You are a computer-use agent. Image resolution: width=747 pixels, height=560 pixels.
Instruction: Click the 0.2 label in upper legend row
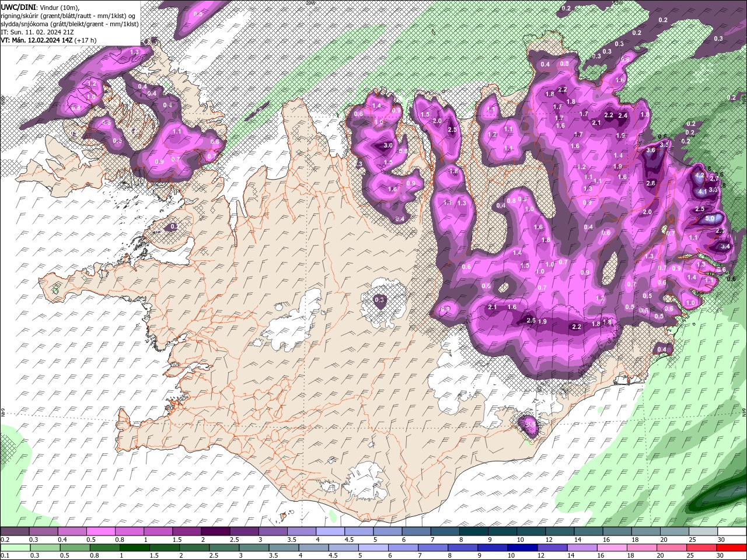[5, 540]
